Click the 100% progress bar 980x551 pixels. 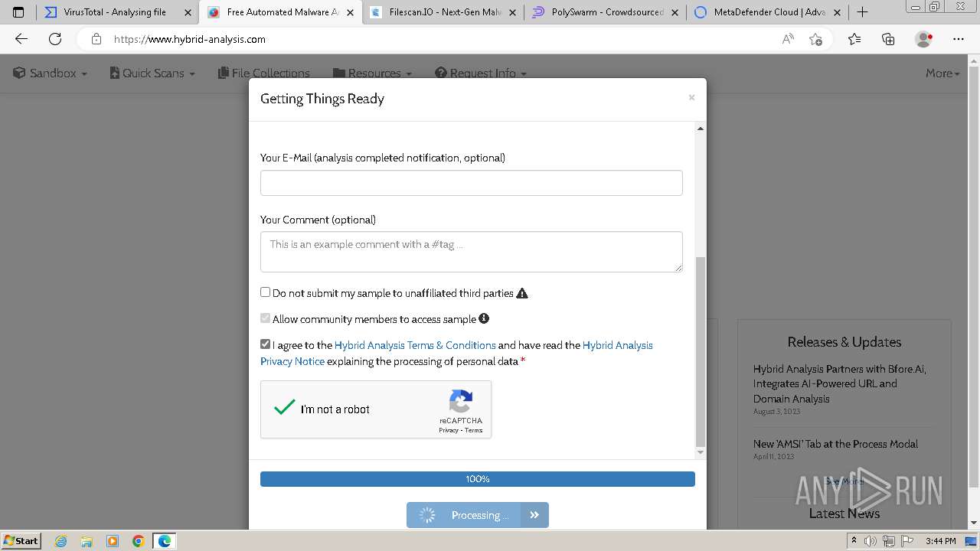click(478, 479)
